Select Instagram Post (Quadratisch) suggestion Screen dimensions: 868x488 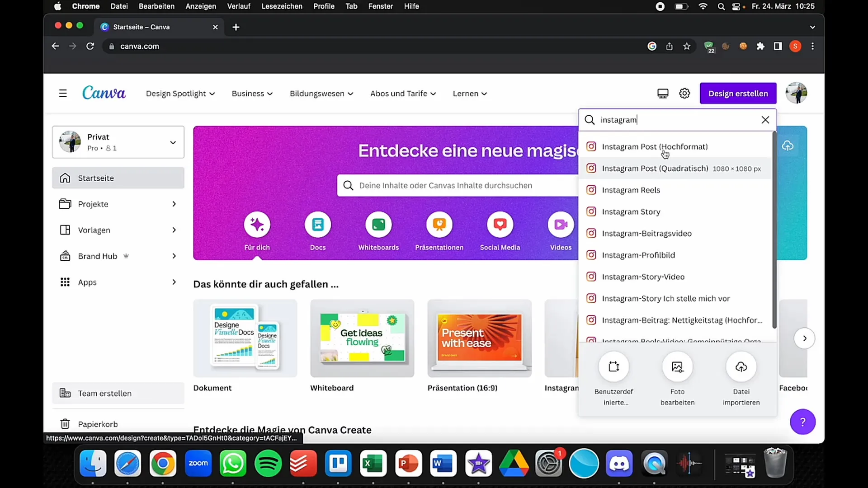click(x=675, y=168)
